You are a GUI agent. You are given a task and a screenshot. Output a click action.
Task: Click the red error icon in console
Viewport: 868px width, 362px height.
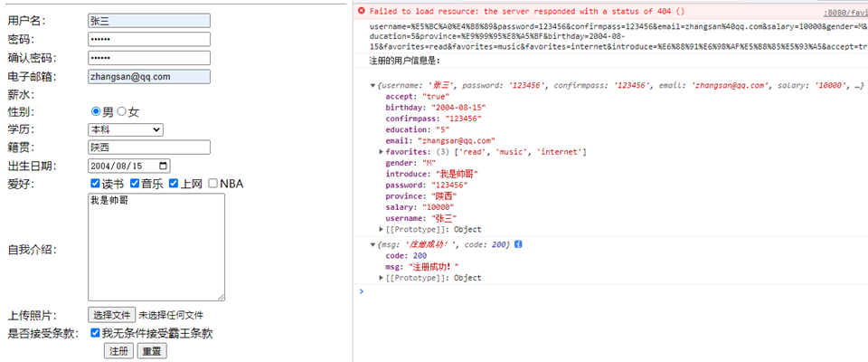(362, 11)
